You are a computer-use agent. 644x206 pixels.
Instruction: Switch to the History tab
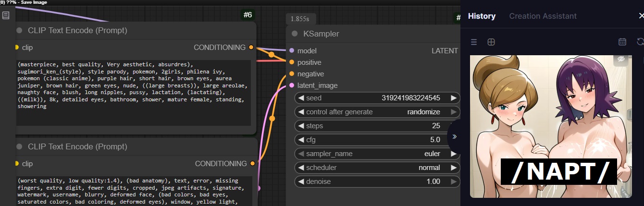click(x=482, y=16)
